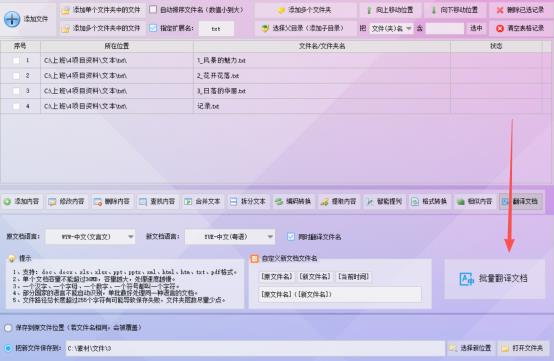Toggle 指定扩展名 checkbox
554x361 pixels.
click(x=153, y=28)
